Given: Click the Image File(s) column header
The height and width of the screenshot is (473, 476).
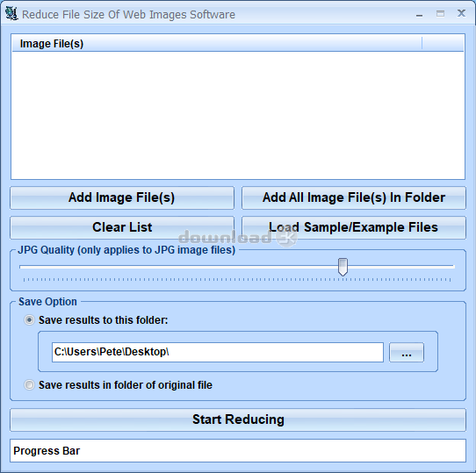Looking at the screenshot, I should pyautogui.click(x=217, y=44).
